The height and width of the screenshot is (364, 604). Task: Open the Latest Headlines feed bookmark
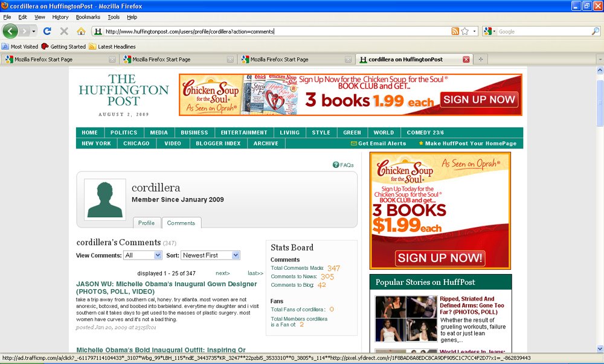(x=112, y=46)
